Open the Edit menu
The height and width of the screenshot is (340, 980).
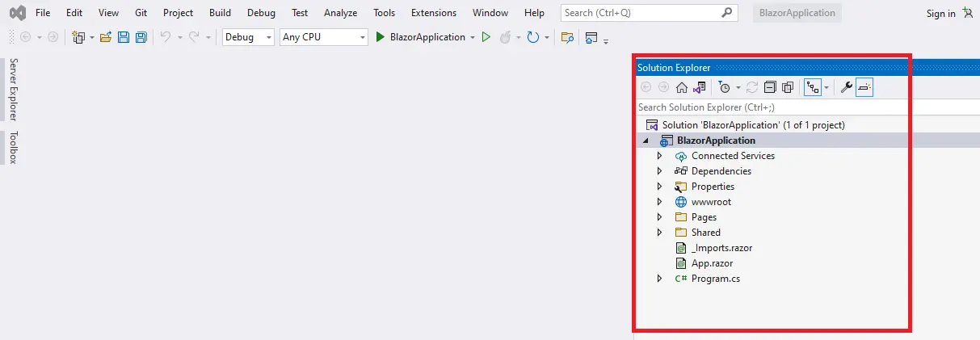[74, 13]
